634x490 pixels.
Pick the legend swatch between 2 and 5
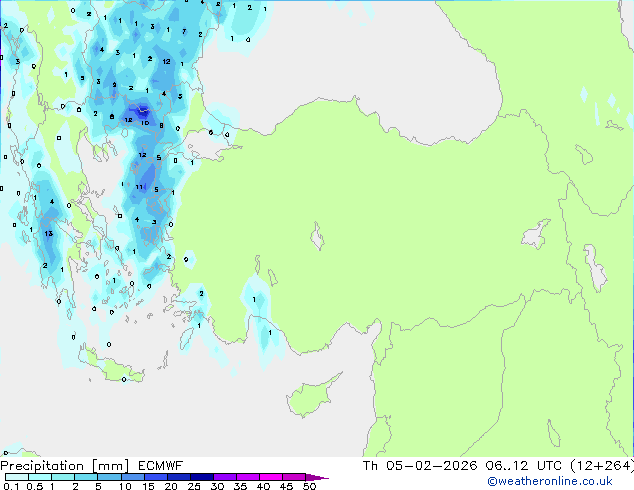86,477
